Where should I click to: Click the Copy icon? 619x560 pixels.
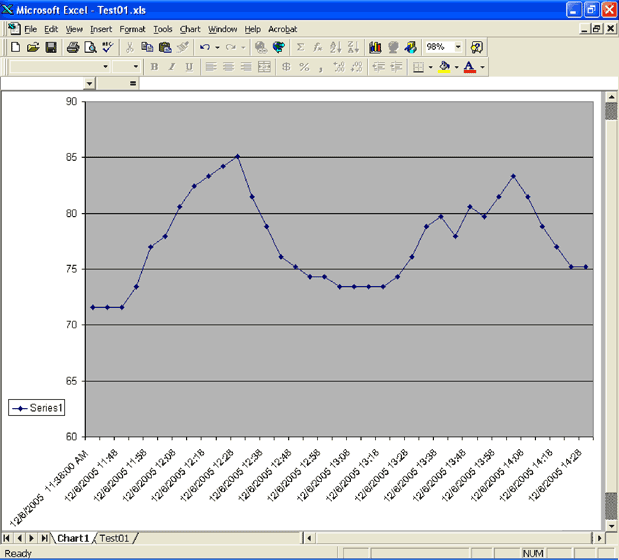(148, 47)
